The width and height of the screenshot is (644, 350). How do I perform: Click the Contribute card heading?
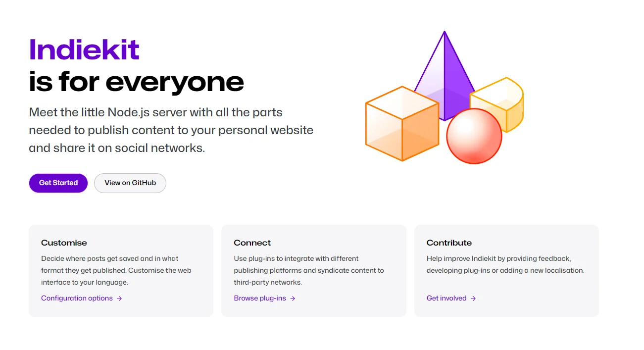click(x=449, y=243)
